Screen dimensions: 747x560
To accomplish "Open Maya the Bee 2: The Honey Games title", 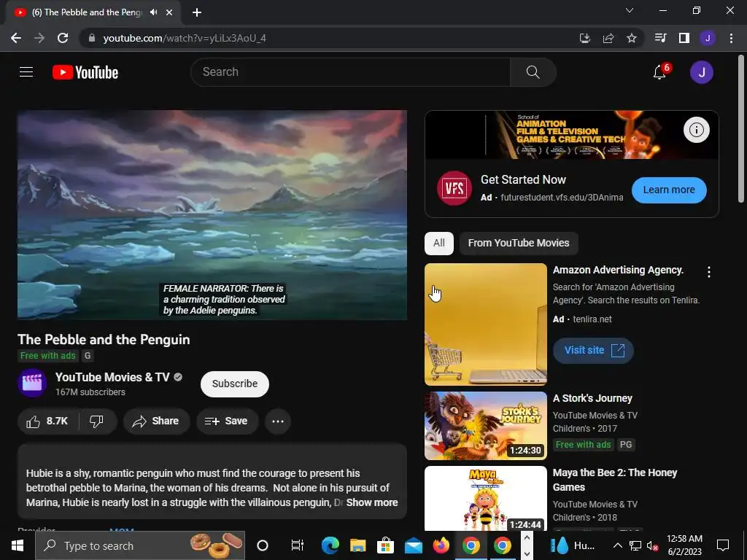I will pyautogui.click(x=614, y=480).
